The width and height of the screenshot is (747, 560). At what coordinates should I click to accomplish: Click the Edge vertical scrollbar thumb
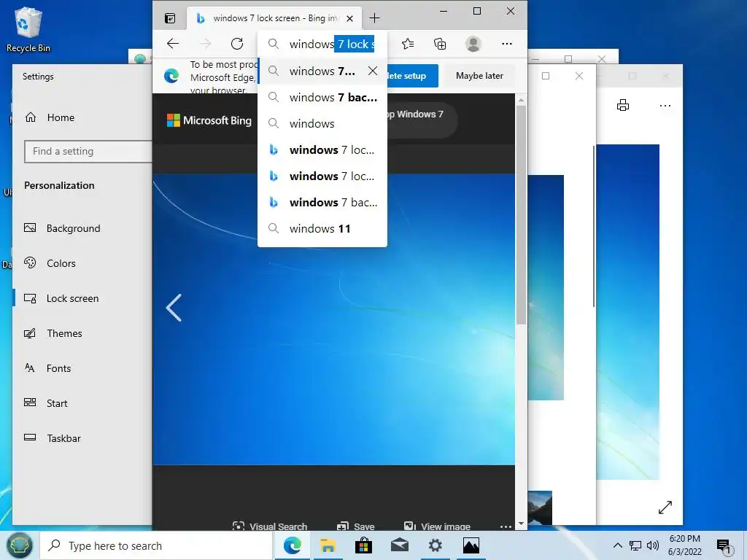point(521,215)
